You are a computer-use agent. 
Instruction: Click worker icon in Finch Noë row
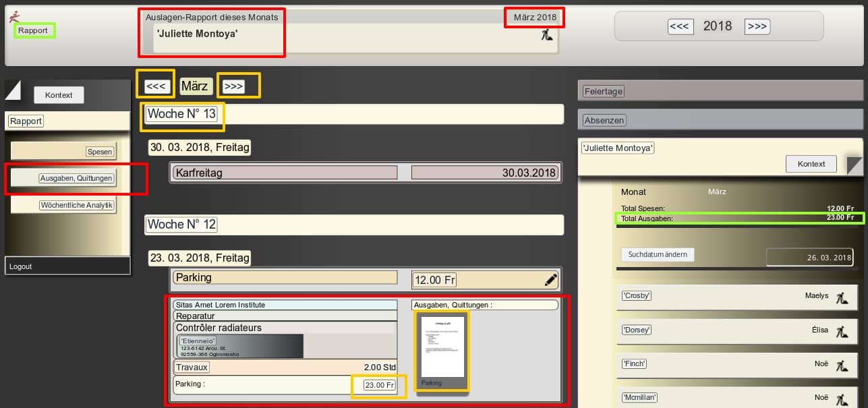point(841,365)
